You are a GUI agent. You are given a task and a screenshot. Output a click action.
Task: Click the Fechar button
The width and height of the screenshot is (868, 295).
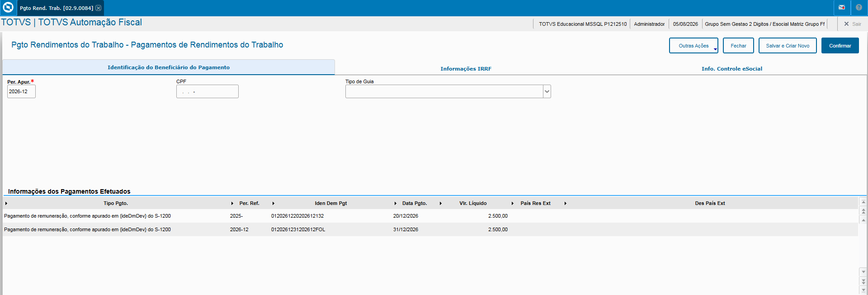coord(738,46)
